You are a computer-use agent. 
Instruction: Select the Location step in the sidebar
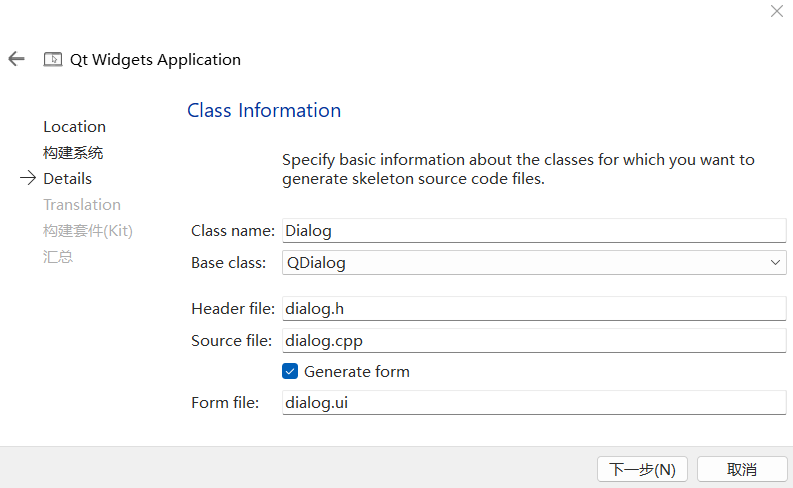74,126
